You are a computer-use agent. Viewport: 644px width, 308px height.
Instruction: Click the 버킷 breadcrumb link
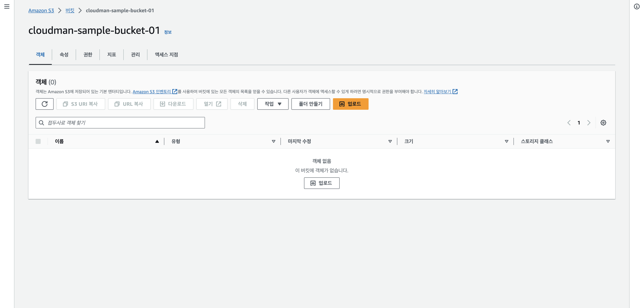coord(70,10)
